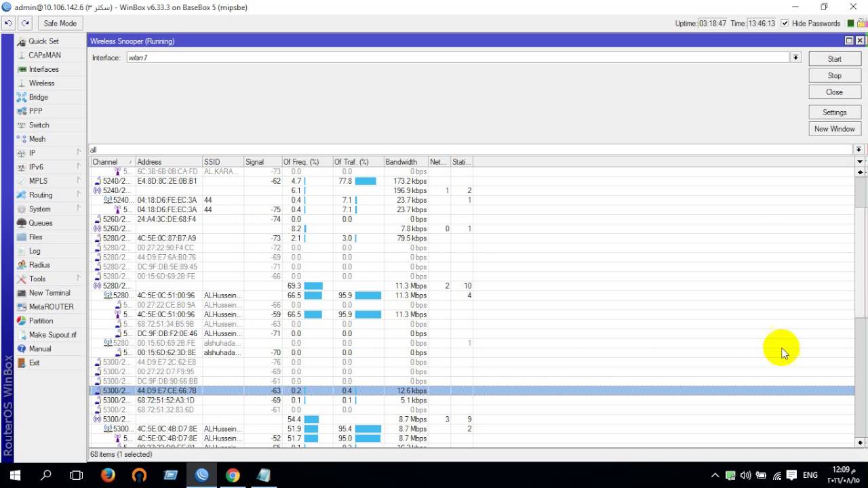Click the ENG language indicator

click(x=810, y=475)
